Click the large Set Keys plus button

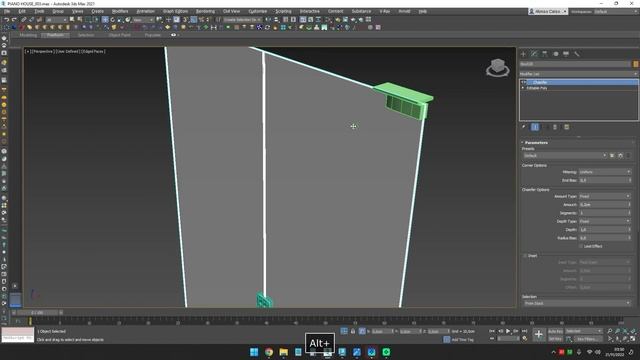(539, 335)
